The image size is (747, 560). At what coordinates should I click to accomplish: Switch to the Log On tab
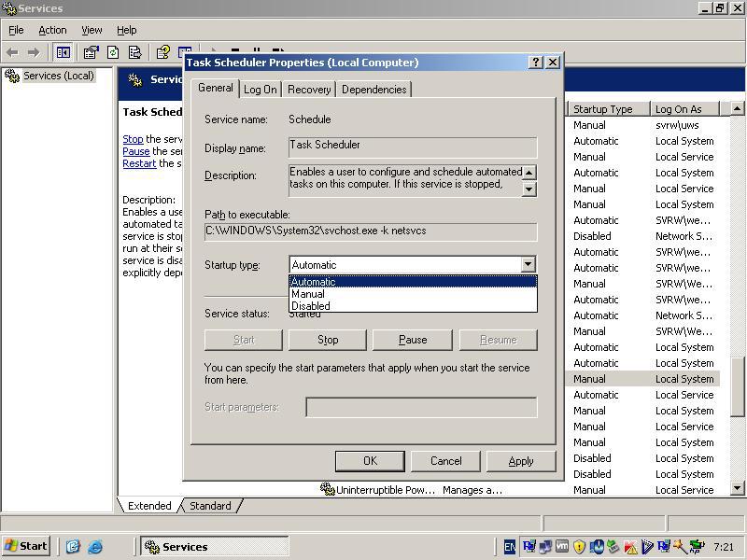click(261, 90)
